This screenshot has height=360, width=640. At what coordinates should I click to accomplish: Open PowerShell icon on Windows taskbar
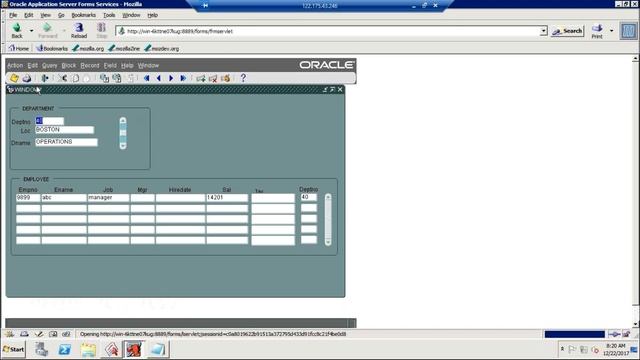coord(64,349)
